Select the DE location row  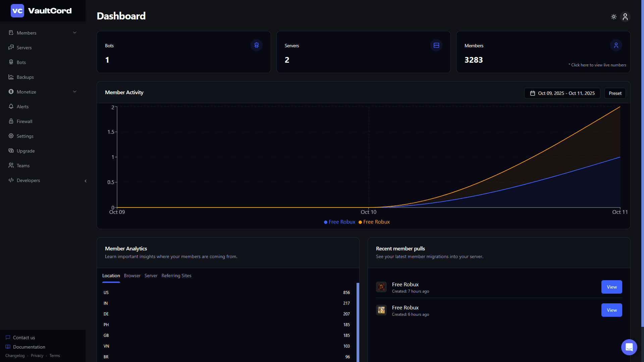point(227,314)
